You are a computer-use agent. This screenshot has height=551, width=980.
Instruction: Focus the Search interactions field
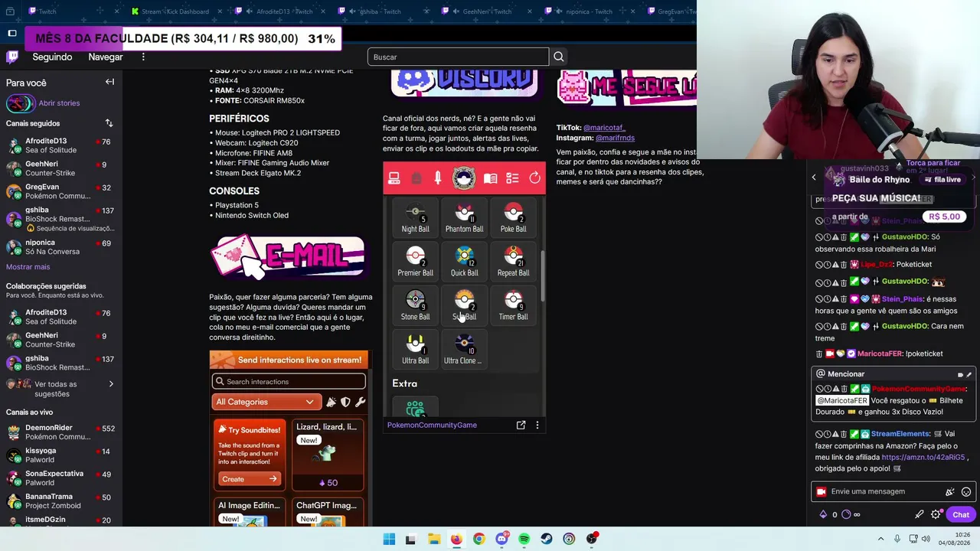pos(289,381)
